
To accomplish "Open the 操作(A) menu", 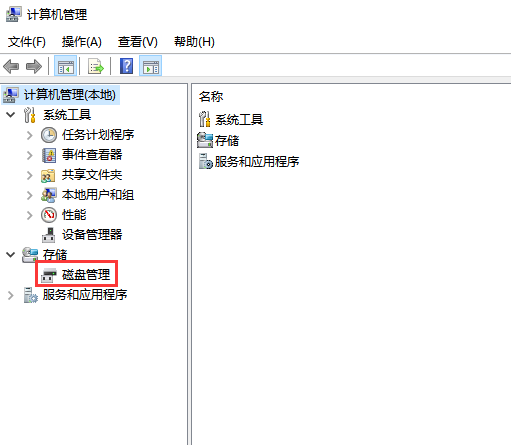I will coord(82,42).
